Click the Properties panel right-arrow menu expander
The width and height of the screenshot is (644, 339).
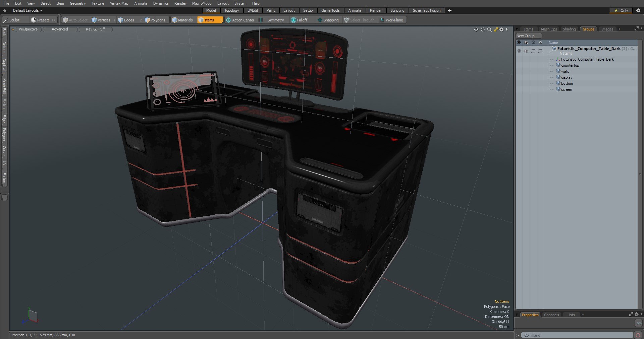click(x=642, y=315)
